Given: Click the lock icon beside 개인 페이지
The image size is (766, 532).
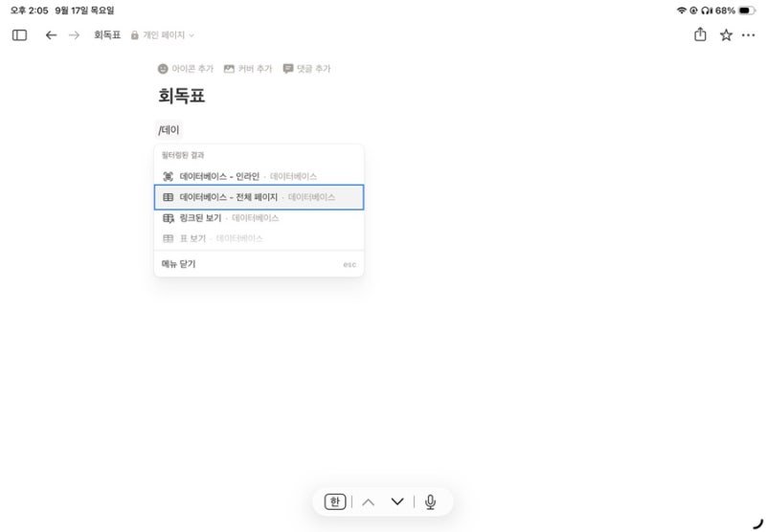Looking at the screenshot, I should [x=134, y=35].
